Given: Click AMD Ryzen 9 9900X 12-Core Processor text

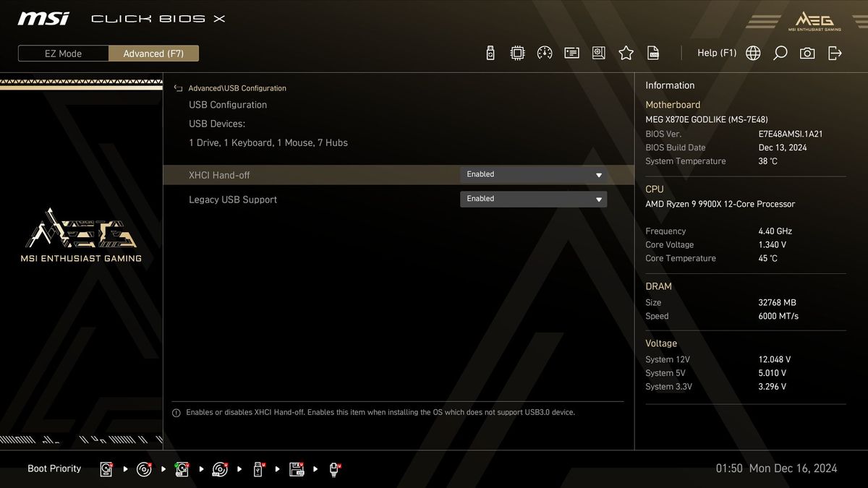Looking at the screenshot, I should tap(720, 204).
